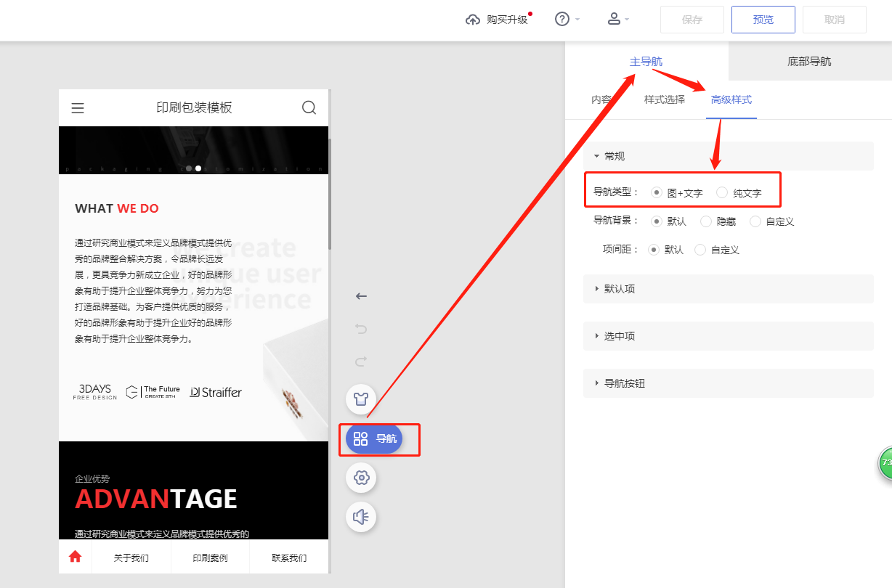Open the 样式选择 sub-tab
Image resolution: width=892 pixels, height=588 pixels.
click(665, 100)
